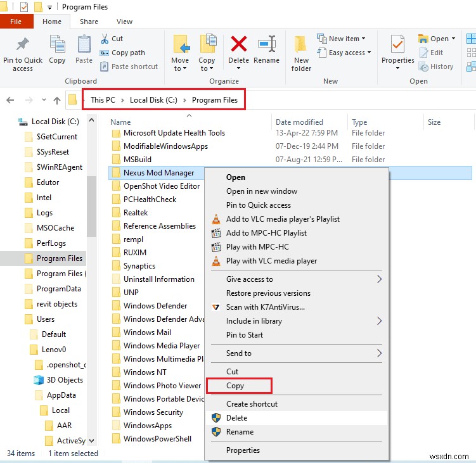
Task: Click Add to MPC-HC Playlist
Action: 296,233
